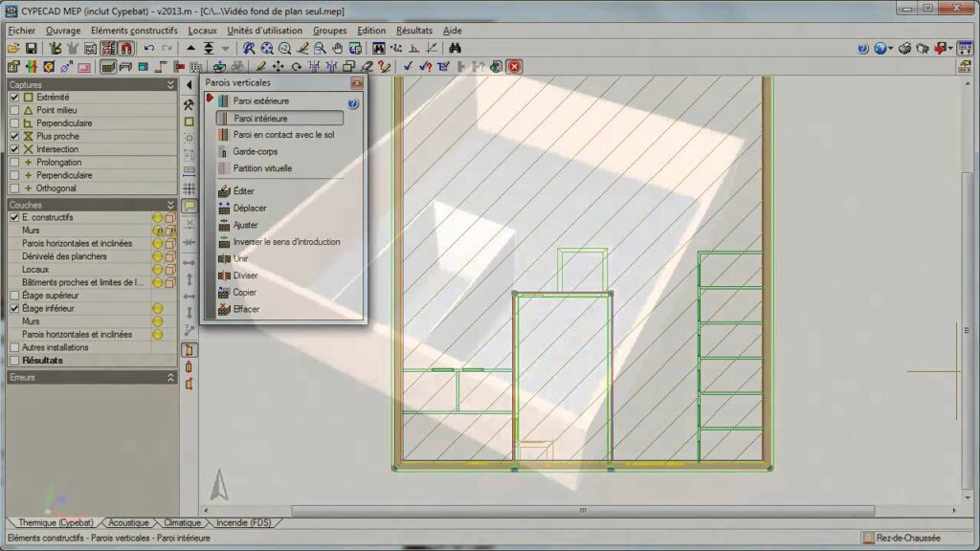Click the Save floppy disk icon
The height and width of the screenshot is (551, 980).
click(x=31, y=48)
